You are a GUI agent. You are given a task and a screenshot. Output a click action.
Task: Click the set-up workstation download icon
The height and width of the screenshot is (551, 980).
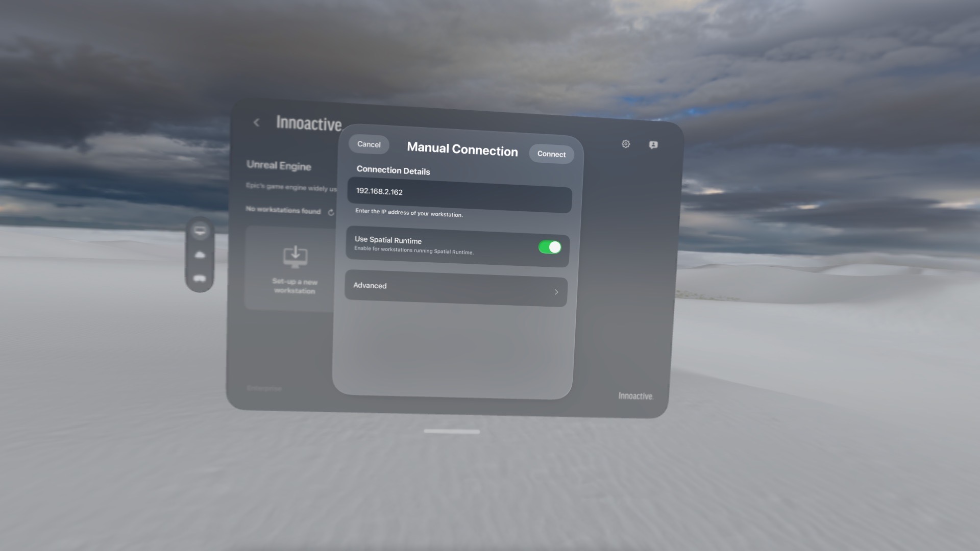tap(295, 257)
